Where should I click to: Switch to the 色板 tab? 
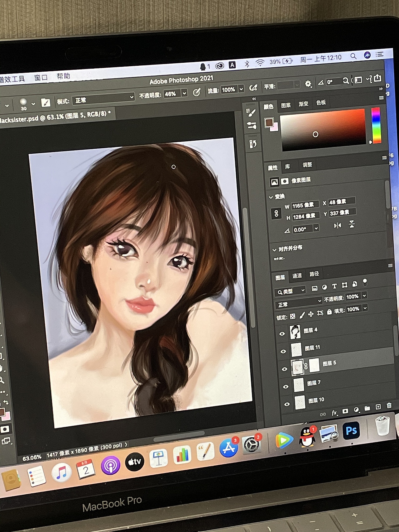pos(321,102)
